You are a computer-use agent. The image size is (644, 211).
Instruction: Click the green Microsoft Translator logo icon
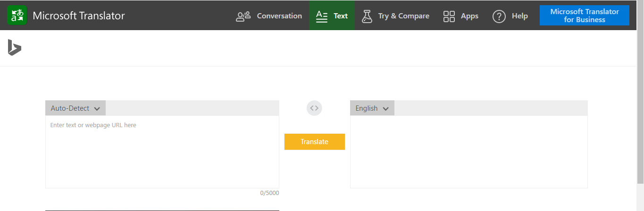point(17,16)
